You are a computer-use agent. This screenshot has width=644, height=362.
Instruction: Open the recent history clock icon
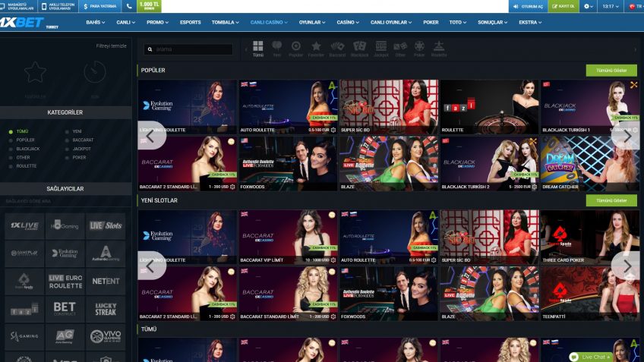click(95, 72)
